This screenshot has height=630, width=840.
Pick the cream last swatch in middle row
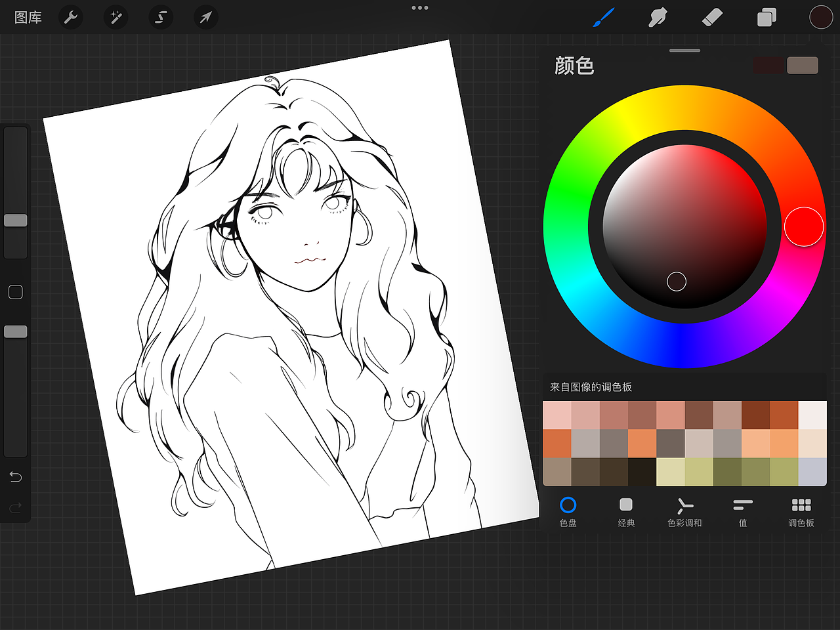[x=812, y=444]
